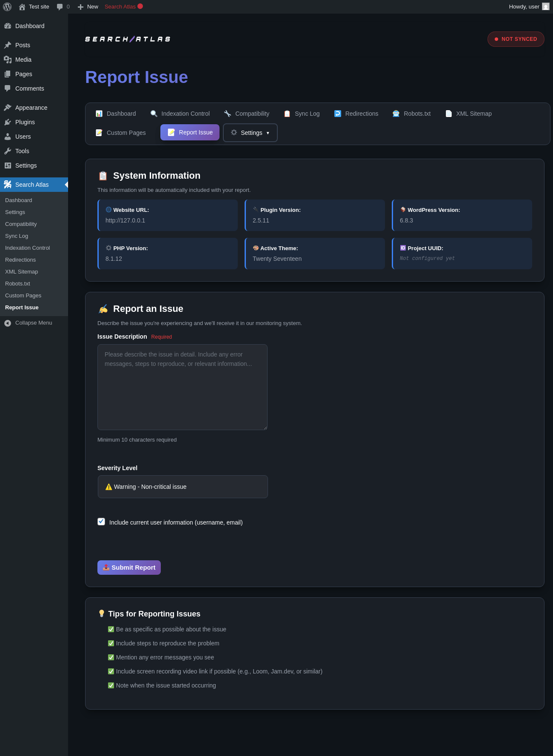Click the 'Minimum 10 characters required' hint
Image resolution: width=553 pixels, height=756 pixels.
tap(137, 440)
